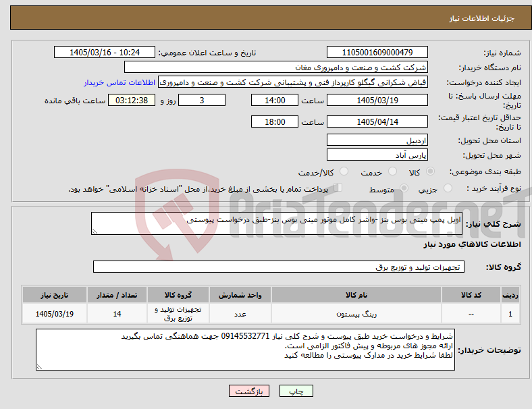Click the نام کالا column header
This screenshot has width=532, height=409.
(356, 295)
